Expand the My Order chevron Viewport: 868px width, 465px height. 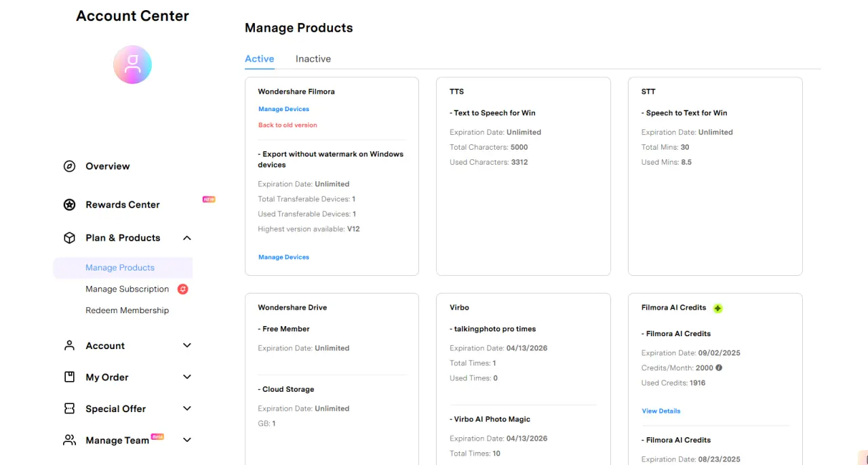pos(187,377)
